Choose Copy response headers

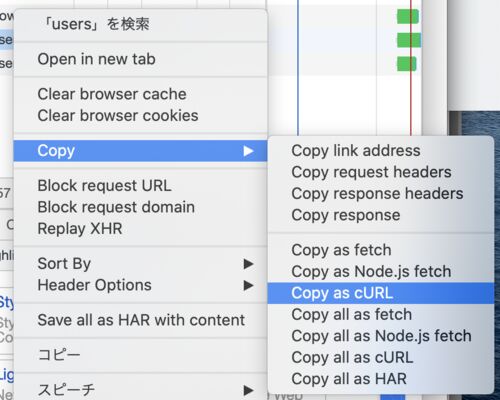tap(381, 194)
